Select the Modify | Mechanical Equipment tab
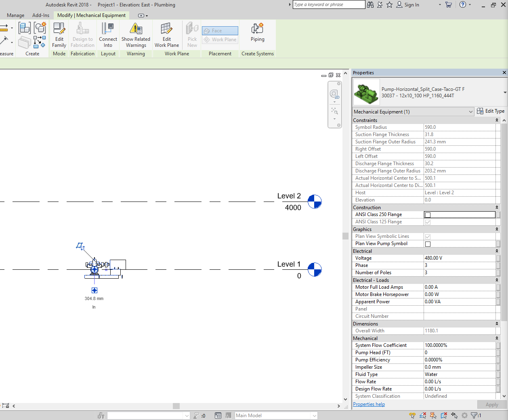 coord(91,15)
